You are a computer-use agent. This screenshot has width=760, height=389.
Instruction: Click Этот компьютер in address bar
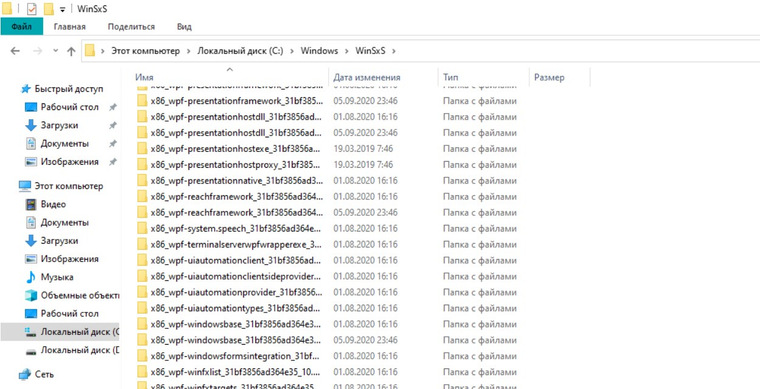145,51
